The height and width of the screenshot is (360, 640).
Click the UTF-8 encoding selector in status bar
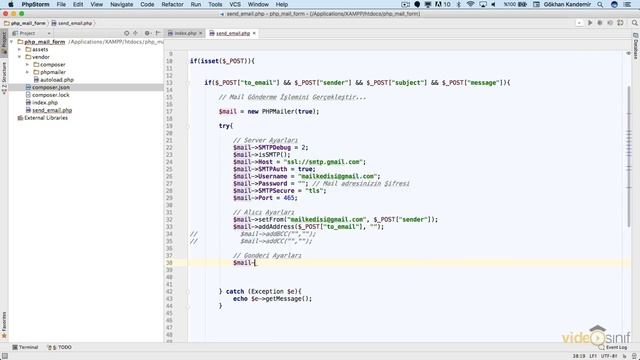(x=609, y=356)
